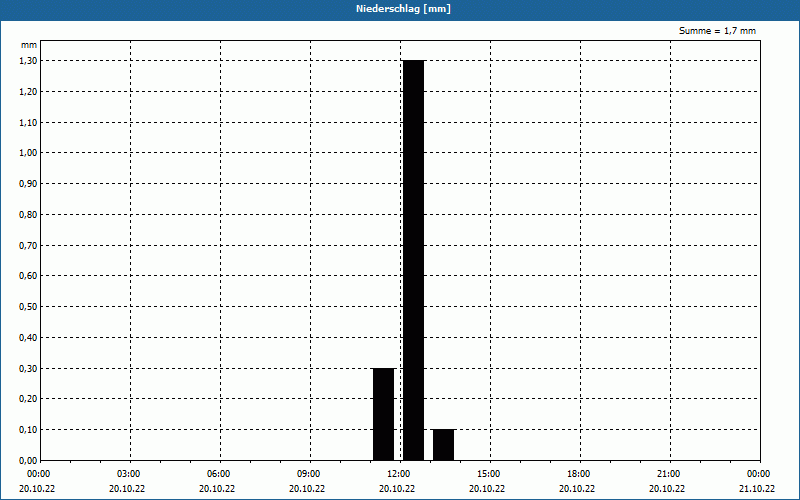800x500 pixels.
Task: Click the 0,10 y-axis label
Action: click(x=28, y=430)
